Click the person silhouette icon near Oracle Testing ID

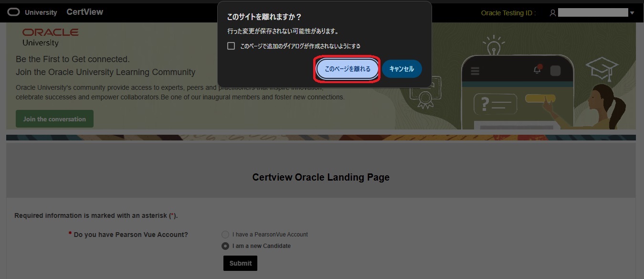point(552,13)
